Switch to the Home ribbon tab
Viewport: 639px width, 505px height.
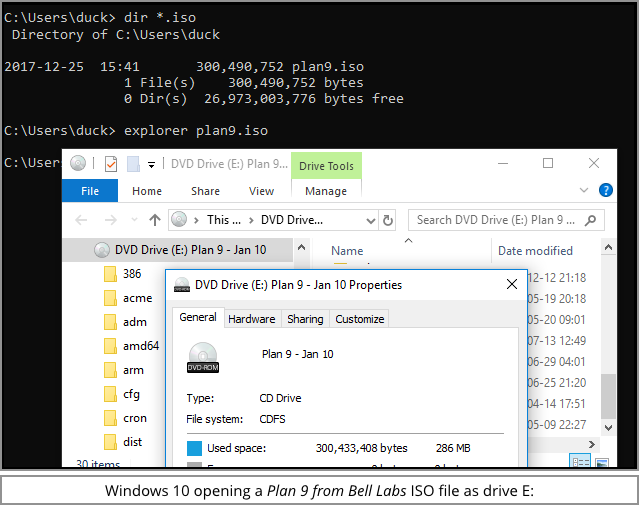[147, 191]
